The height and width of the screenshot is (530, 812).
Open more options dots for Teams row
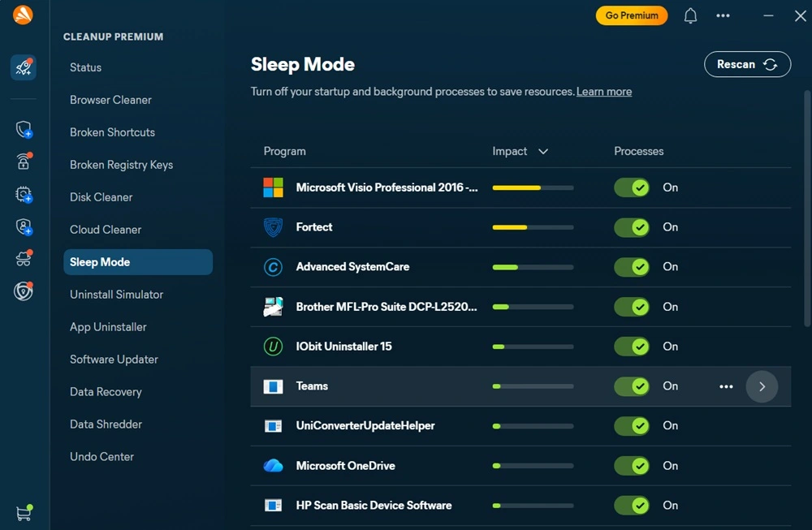pos(726,386)
